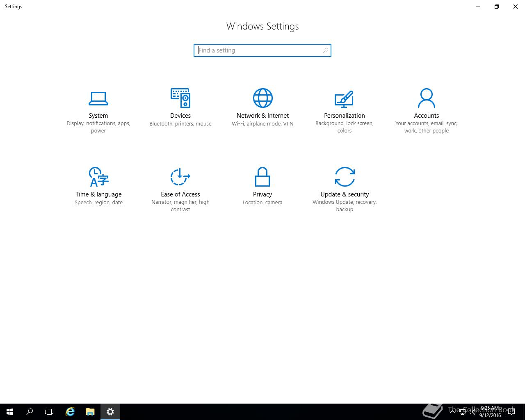Click the taskbar clock showing 9:25 AM
This screenshot has height=420, width=525.
(490, 412)
